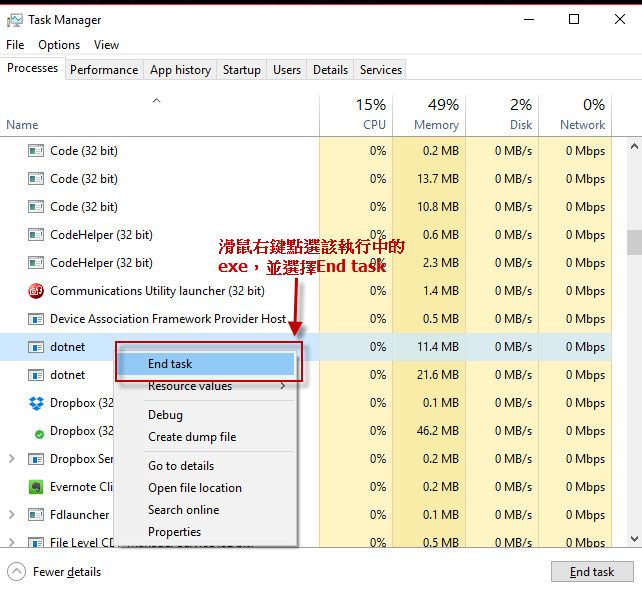Click the Task Manager title bar icon
Screen dimensions: 642x594
[x=14, y=20]
